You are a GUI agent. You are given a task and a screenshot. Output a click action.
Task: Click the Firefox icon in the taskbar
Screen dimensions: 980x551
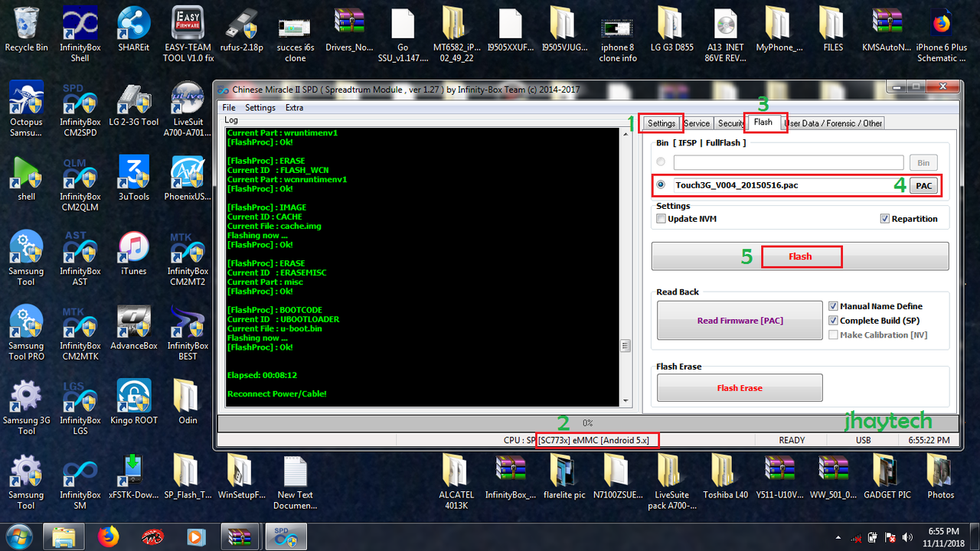click(109, 537)
